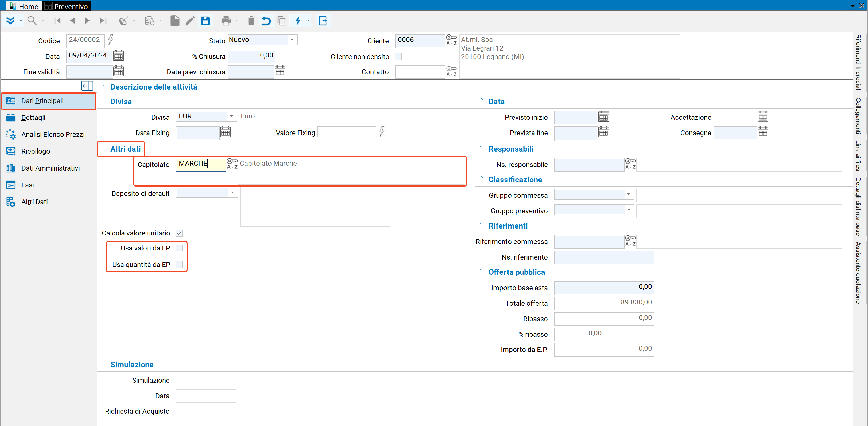
Task: Open Ns. responsabile lookup key icon
Action: click(x=630, y=164)
